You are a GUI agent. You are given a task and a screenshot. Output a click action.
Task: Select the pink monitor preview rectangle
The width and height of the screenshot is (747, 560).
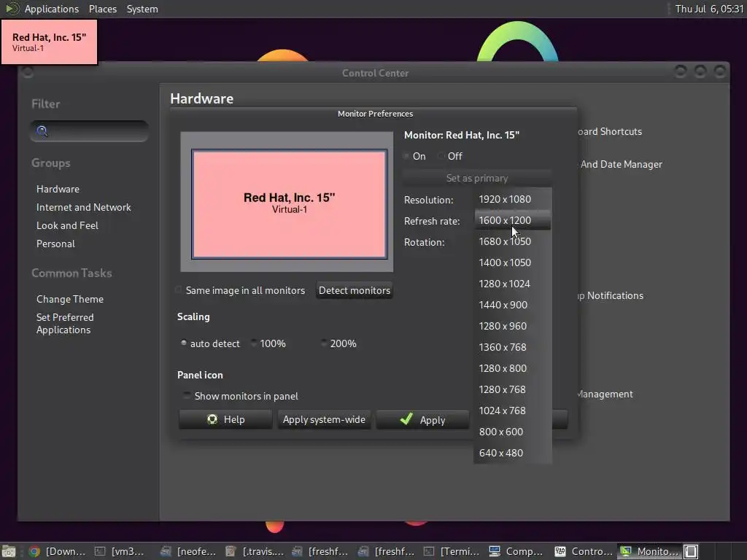tap(289, 204)
